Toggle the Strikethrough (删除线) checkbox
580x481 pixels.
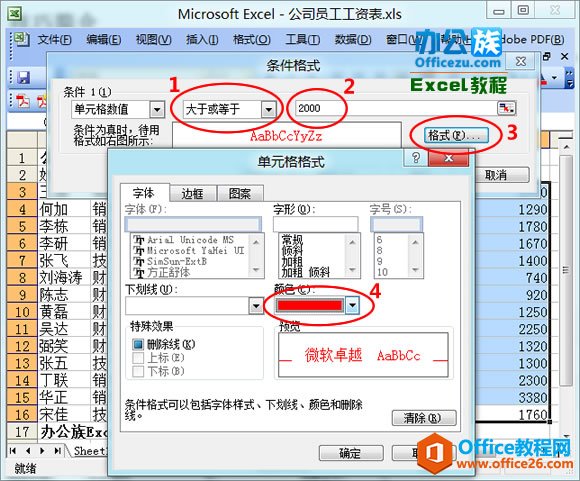(x=138, y=345)
